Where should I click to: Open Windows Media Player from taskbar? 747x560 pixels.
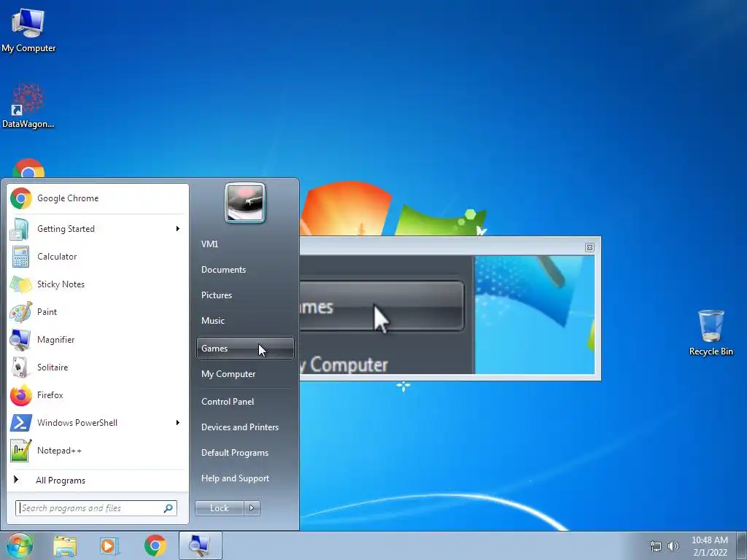109,545
